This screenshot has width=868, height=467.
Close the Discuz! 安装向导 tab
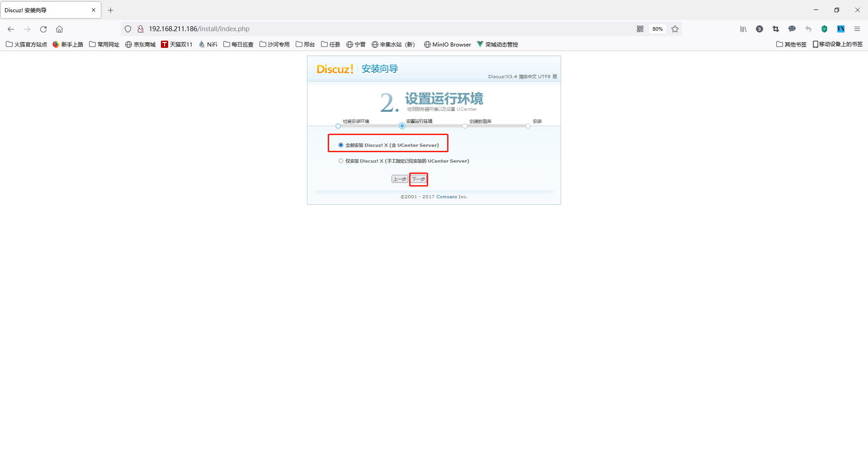(94, 10)
